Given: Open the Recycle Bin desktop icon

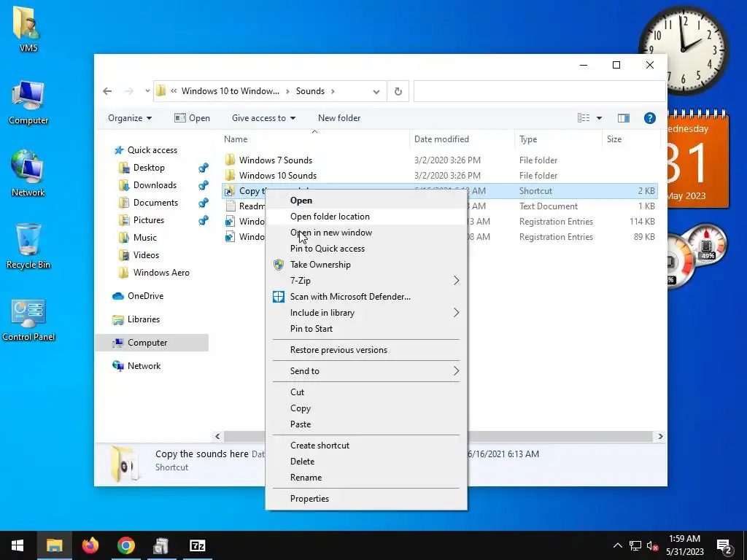Looking at the screenshot, I should click(28, 246).
